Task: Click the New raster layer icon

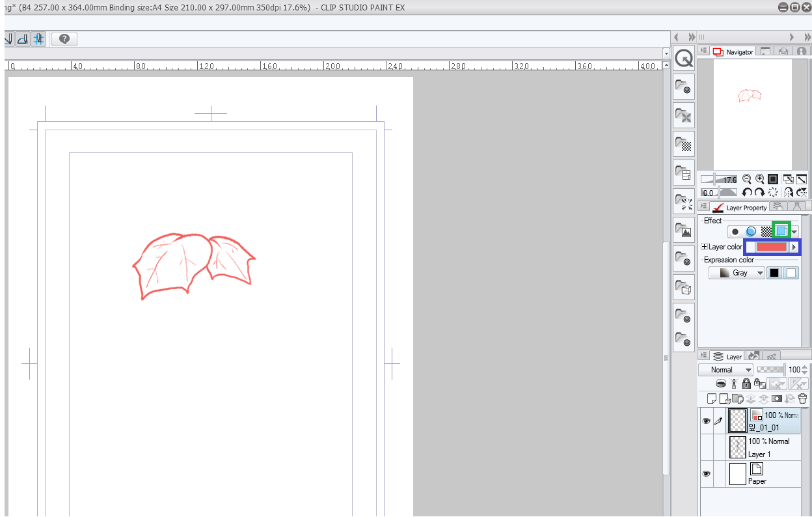Action: 712,398
